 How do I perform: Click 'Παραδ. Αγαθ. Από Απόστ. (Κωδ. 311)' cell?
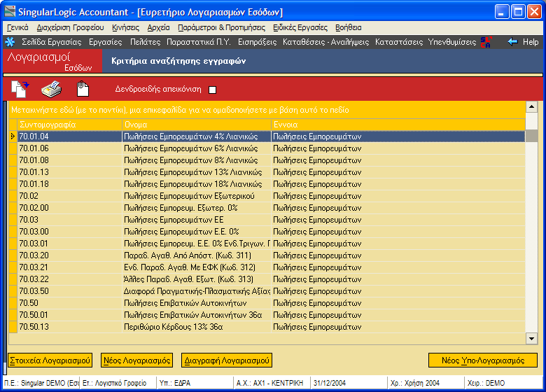click(197, 255)
